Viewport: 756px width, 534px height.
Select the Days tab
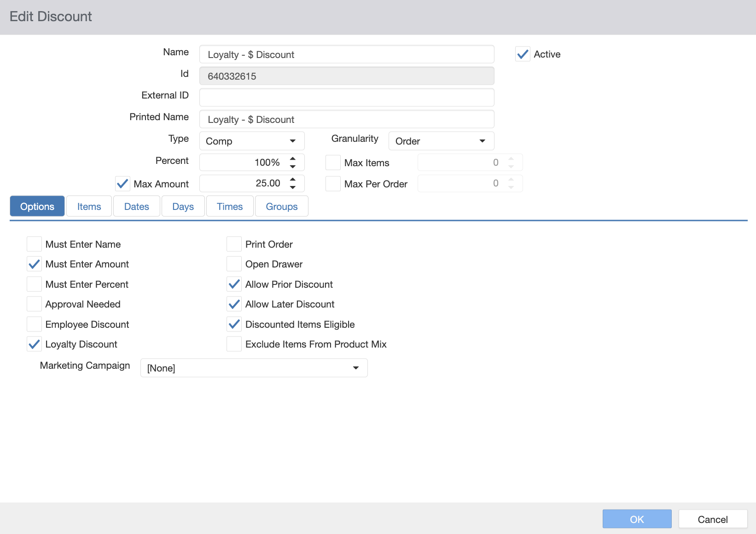coord(183,206)
